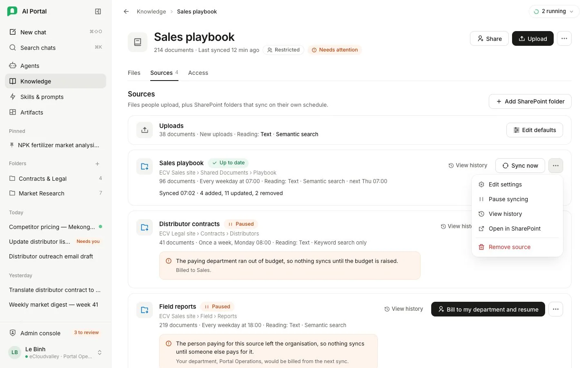Click the Upload button
The width and height of the screenshot is (588, 368).
point(533,38)
